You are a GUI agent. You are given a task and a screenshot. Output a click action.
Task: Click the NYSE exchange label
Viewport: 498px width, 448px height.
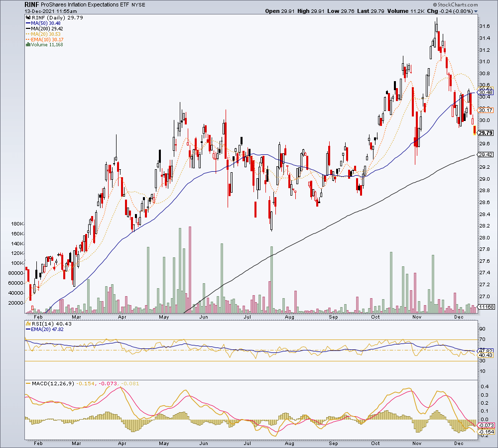[138, 5]
